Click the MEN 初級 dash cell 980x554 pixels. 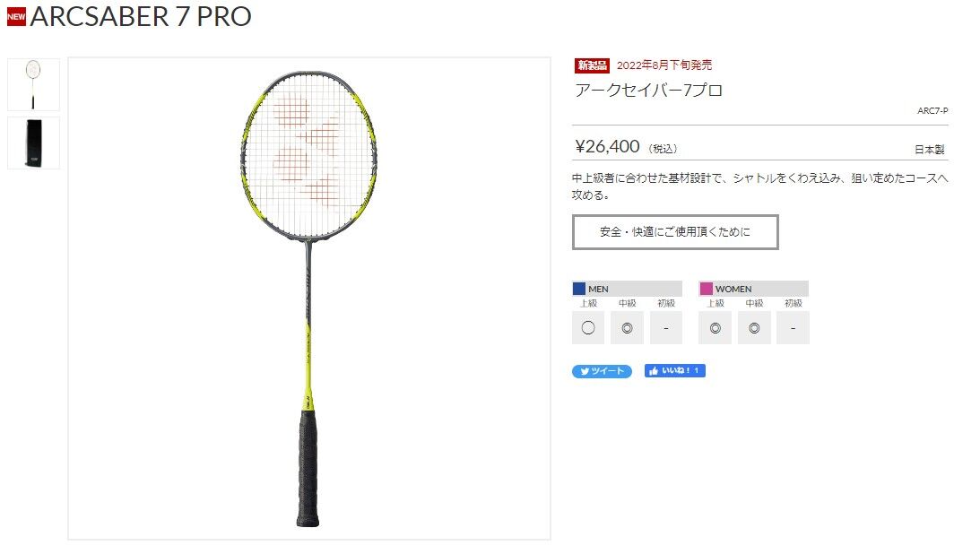click(x=666, y=328)
